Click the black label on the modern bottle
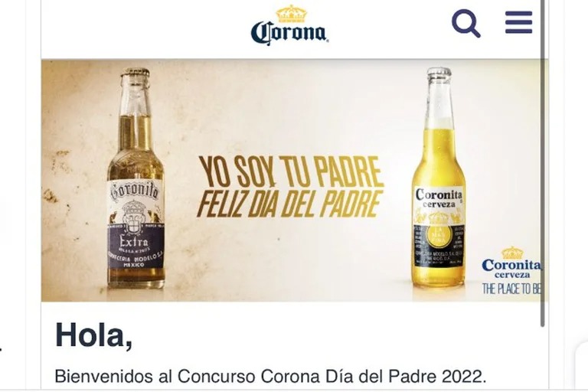588x392 pixels. coord(439,245)
